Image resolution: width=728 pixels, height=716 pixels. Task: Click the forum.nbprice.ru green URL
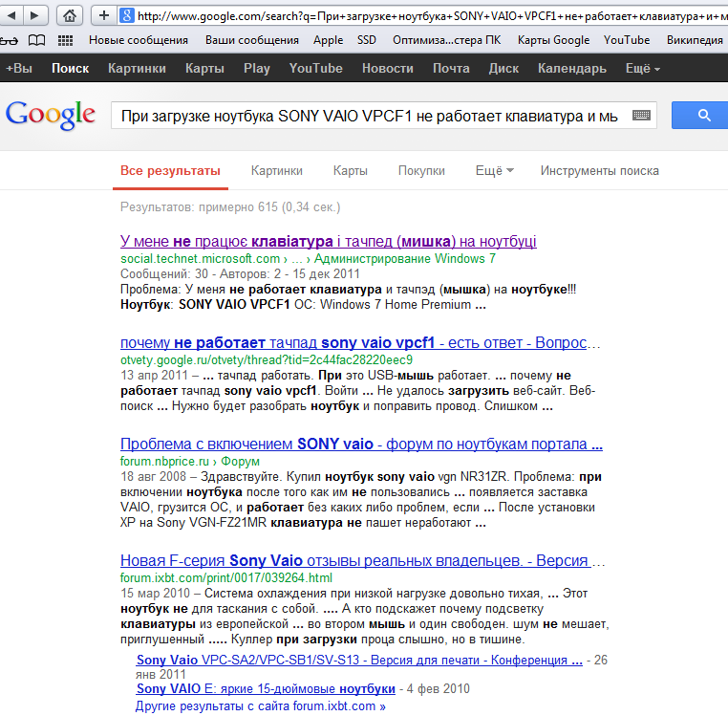pos(190,462)
